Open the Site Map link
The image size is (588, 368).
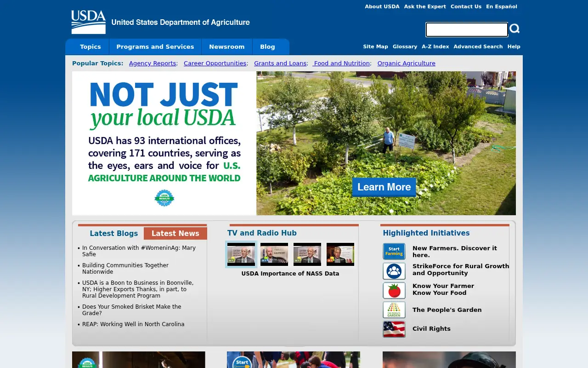375,46
